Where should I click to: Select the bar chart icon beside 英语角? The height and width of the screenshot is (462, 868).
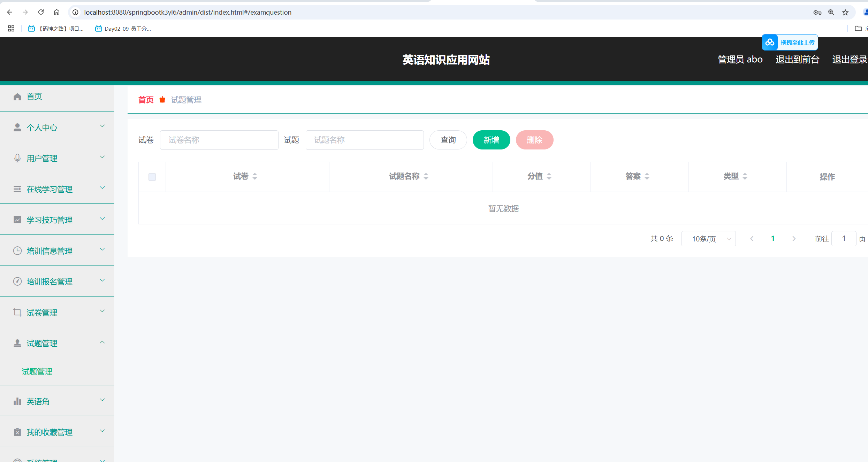pos(17,401)
